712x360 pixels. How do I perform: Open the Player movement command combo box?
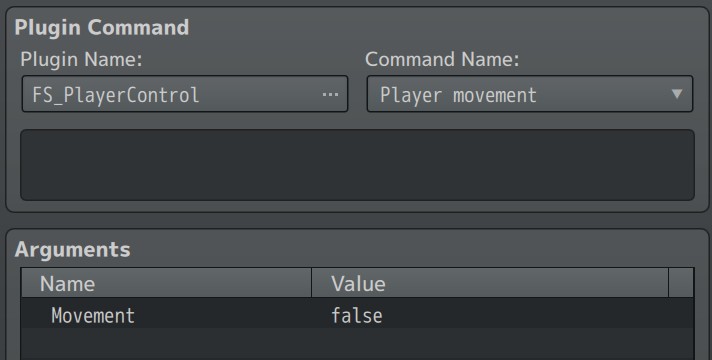(x=529, y=94)
